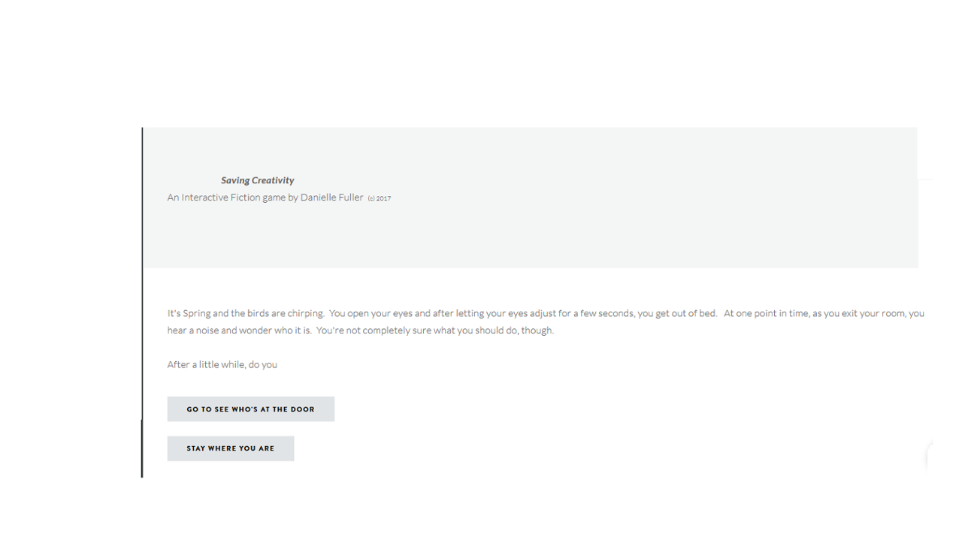980x549 pixels.
Task: Click the word Spring in the story
Action: pos(196,313)
